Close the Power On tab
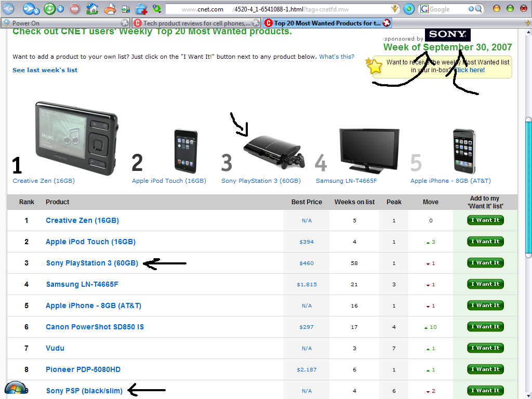The height and width of the screenshot is (399, 532). pyautogui.click(x=125, y=23)
